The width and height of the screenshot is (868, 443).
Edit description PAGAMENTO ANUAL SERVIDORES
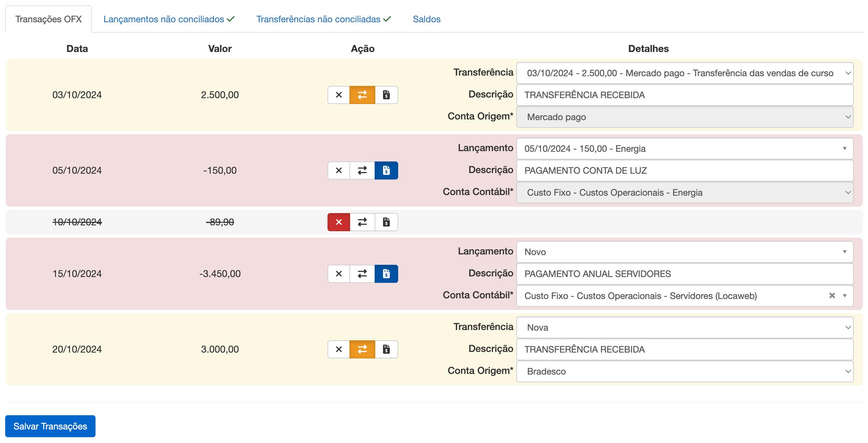pos(684,273)
